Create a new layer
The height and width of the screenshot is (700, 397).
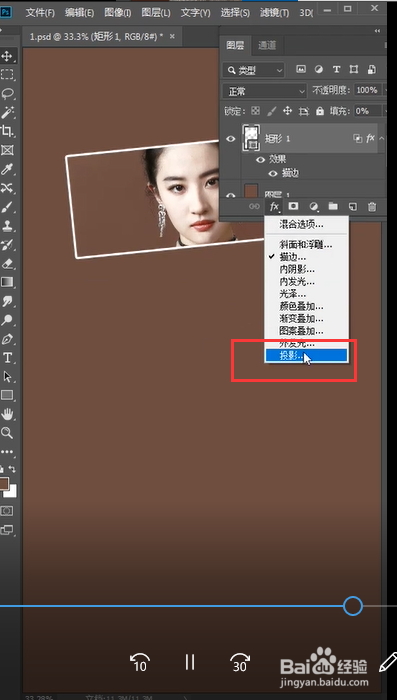point(352,206)
